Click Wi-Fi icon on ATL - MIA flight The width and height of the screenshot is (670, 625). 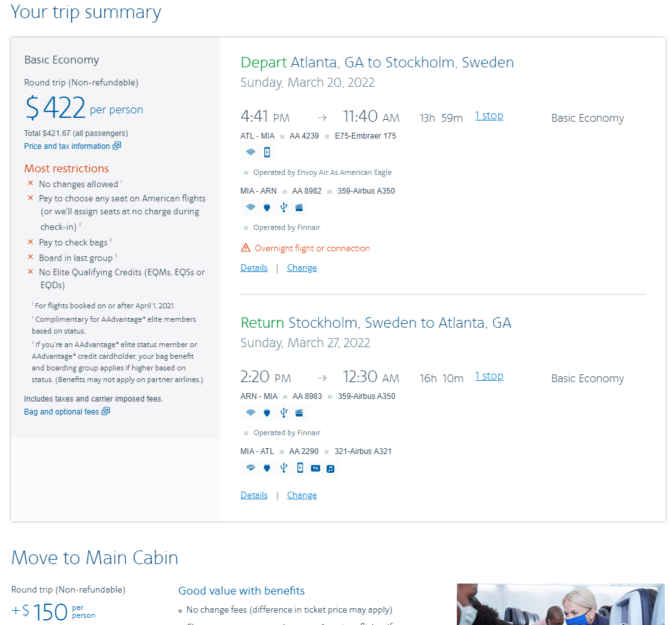coord(251,152)
